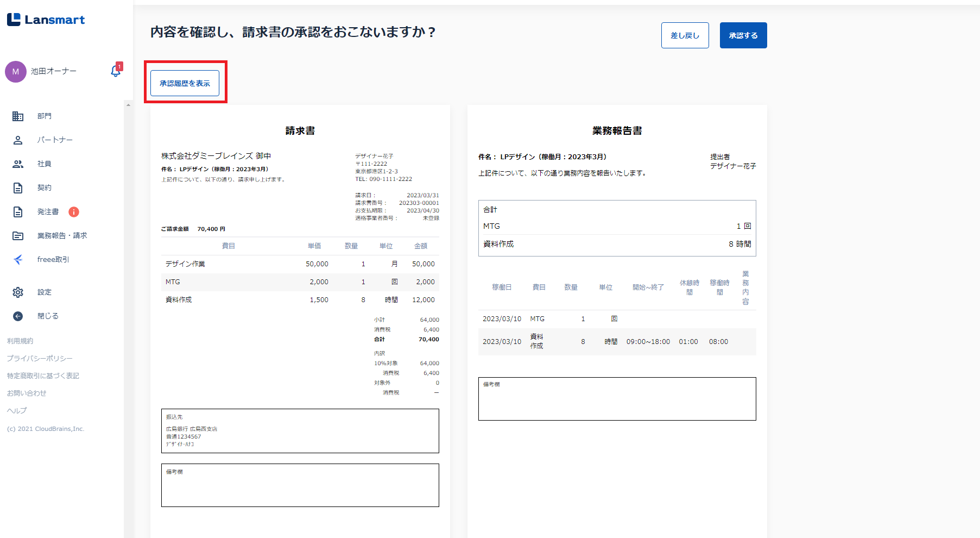
Task: Click the 差し戻し button
Action: (x=685, y=35)
